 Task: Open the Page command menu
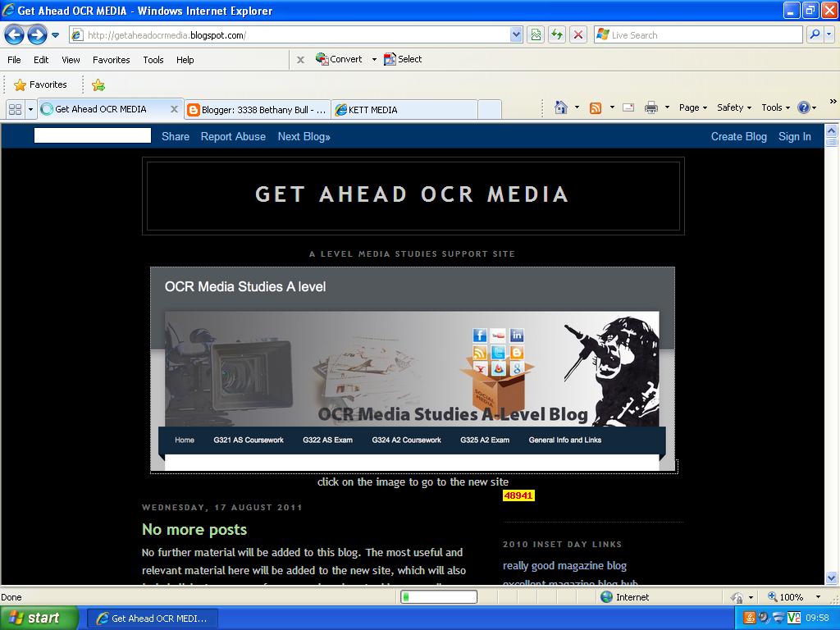pos(693,107)
